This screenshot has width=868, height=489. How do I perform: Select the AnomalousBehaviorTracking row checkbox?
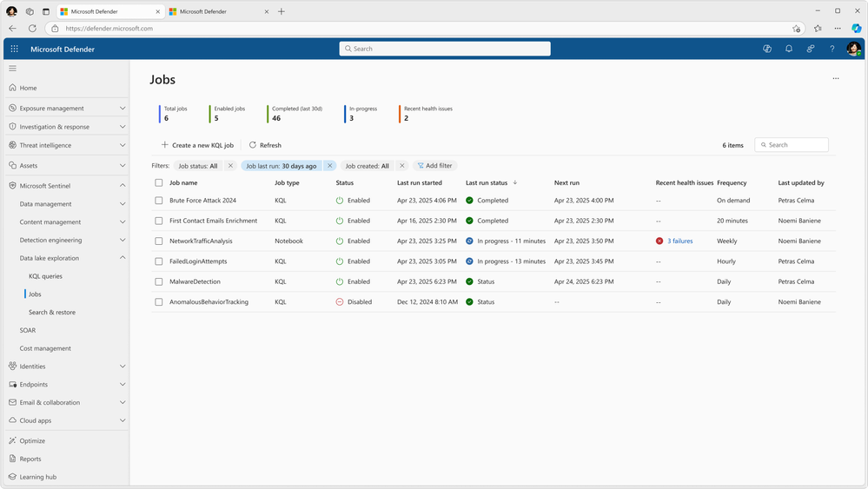[159, 302]
